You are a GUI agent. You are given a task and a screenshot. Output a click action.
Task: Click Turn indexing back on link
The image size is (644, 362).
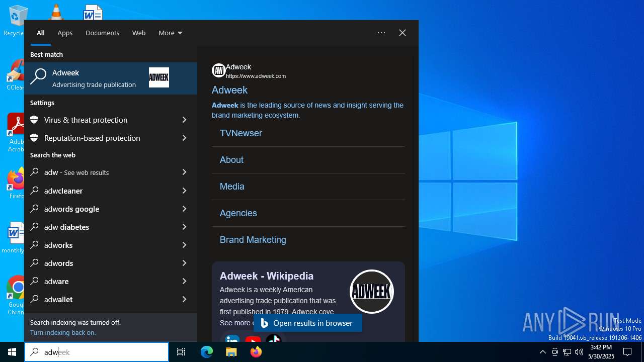(x=63, y=332)
